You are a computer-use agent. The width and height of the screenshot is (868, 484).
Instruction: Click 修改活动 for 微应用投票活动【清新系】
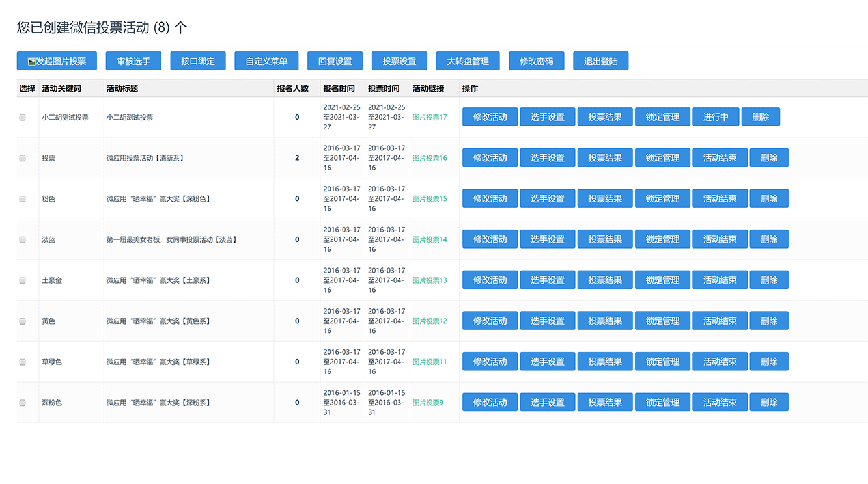pos(490,157)
